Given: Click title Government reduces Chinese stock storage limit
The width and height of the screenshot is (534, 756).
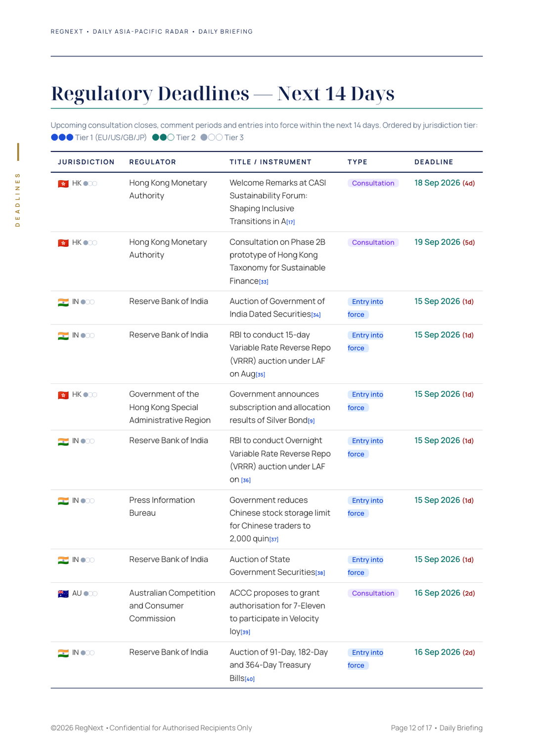Looking at the screenshot, I should click(280, 520).
